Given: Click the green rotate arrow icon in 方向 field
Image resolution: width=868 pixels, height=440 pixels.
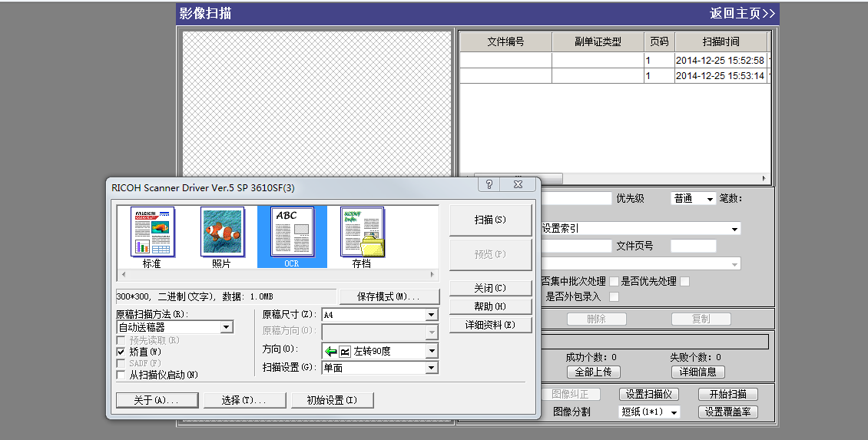Looking at the screenshot, I should pos(331,351).
